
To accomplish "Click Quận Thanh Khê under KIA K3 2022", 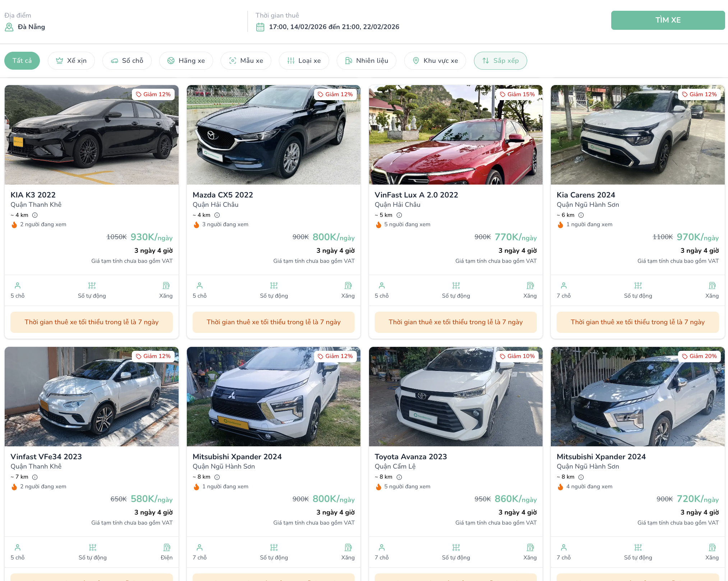I will coord(36,205).
